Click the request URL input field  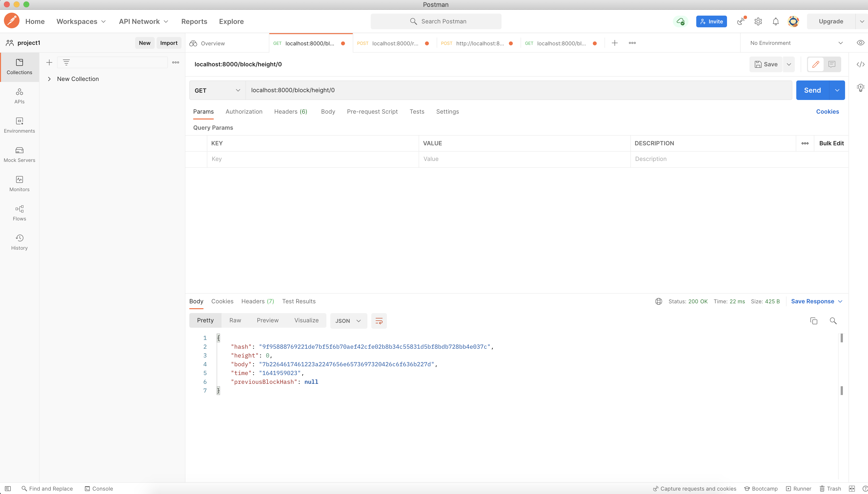[519, 90]
